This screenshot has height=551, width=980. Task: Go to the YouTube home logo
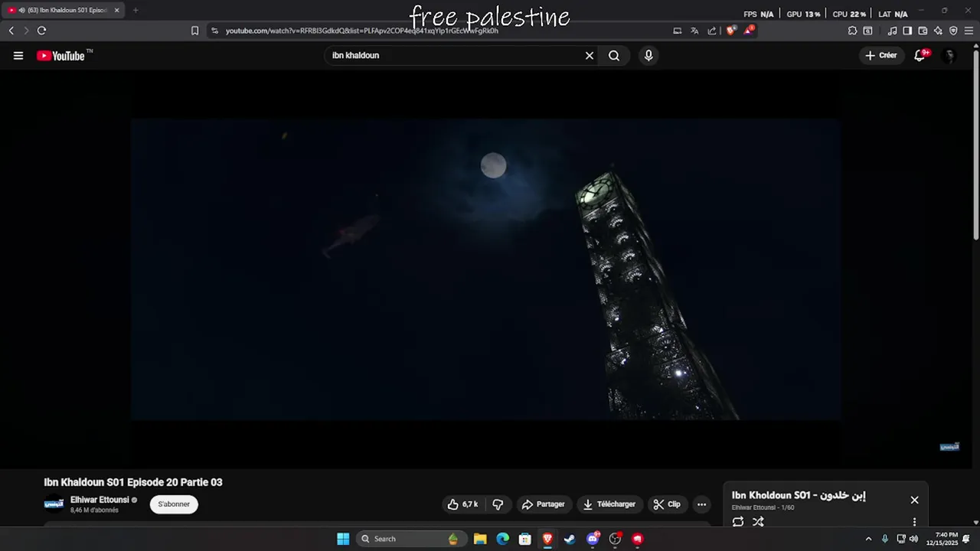click(x=60, y=55)
